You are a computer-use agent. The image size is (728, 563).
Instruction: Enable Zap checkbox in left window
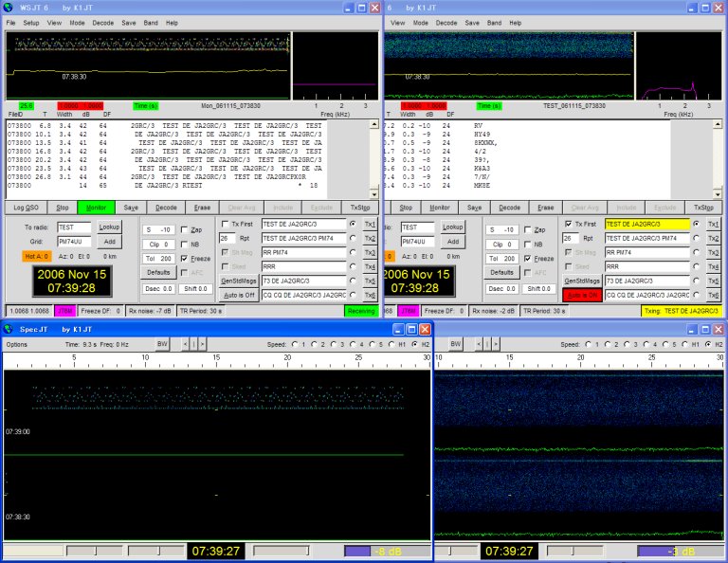tap(184, 229)
